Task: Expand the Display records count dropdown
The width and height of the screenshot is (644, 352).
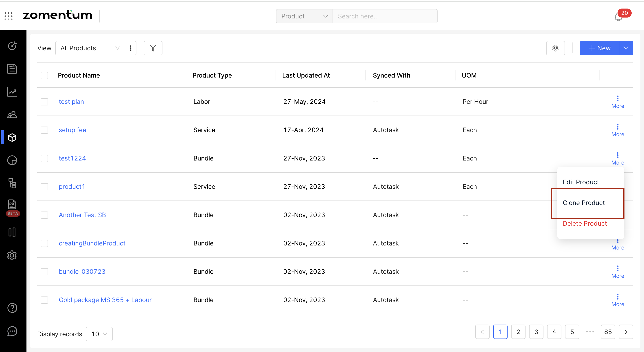Action: (99, 334)
